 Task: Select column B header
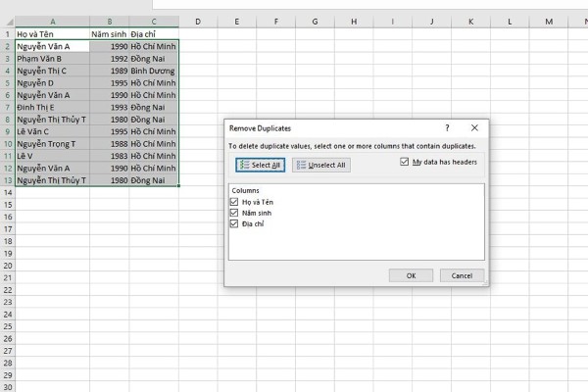(x=110, y=22)
